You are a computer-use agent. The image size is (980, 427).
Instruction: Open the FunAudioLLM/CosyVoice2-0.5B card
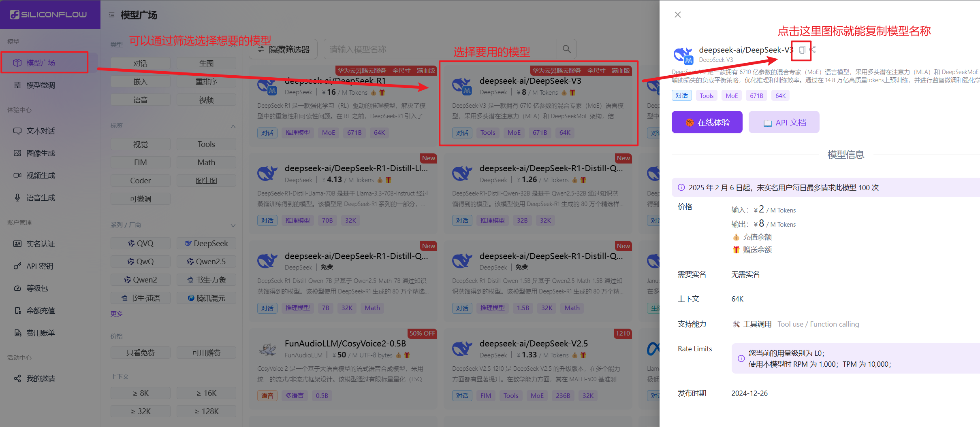343,368
